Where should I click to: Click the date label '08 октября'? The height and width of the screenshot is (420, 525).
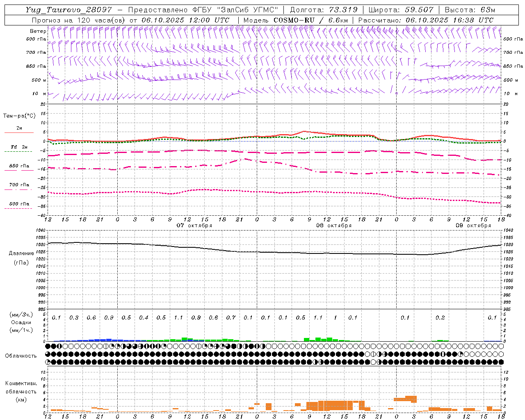click(334, 226)
